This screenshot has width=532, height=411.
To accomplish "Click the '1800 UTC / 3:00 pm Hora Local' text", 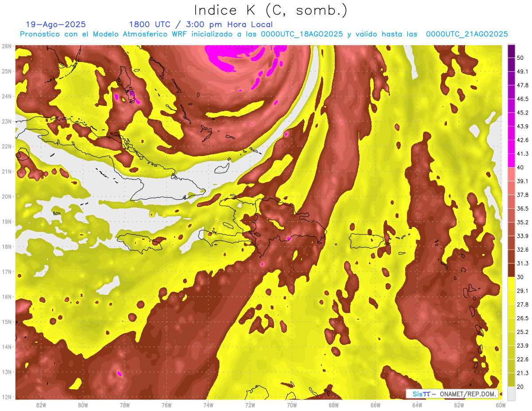I will coord(201,24).
